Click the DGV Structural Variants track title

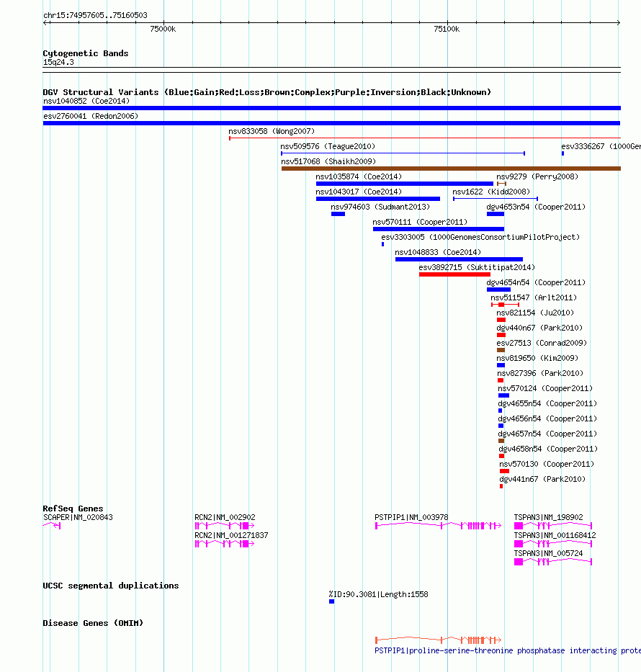pos(267,92)
